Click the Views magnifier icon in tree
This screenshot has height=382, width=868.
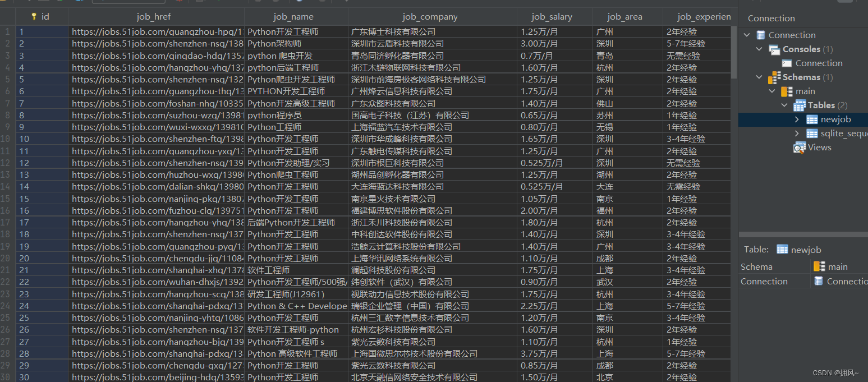point(800,148)
